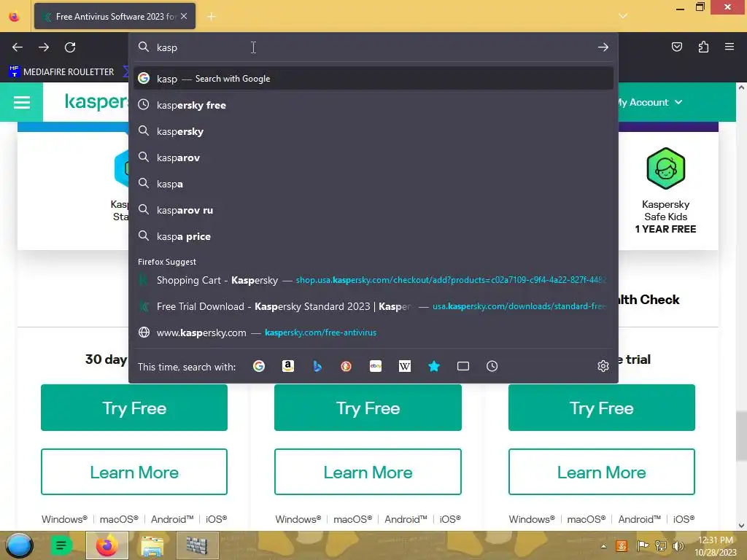Screen dimensions: 747x560
Task: Select the Kaspersky Safe Kids icon
Action: 665,168
